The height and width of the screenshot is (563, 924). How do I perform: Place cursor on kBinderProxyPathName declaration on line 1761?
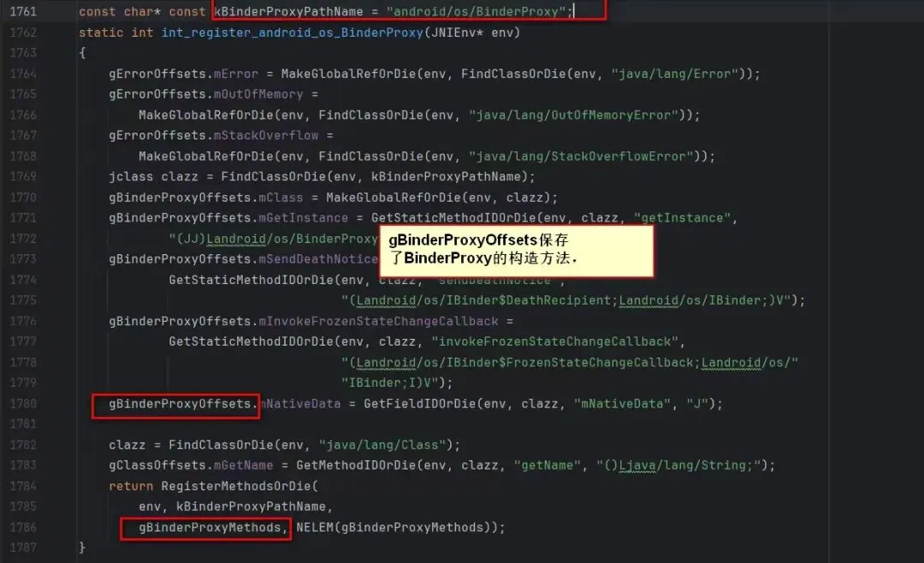click(289, 11)
